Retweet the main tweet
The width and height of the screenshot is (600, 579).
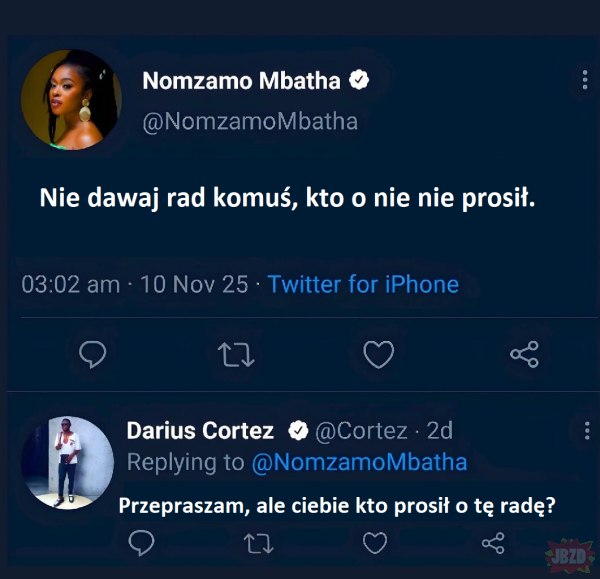(x=236, y=353)
